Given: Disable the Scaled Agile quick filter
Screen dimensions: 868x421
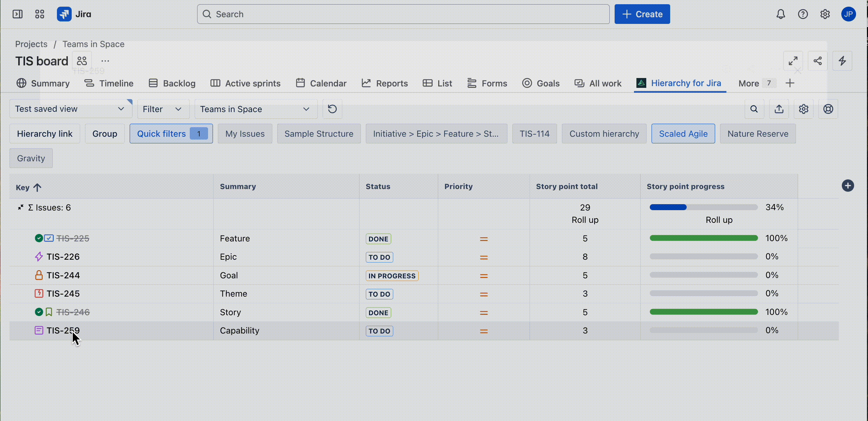Looking at the screenshot, I should (x=683, y=134).
